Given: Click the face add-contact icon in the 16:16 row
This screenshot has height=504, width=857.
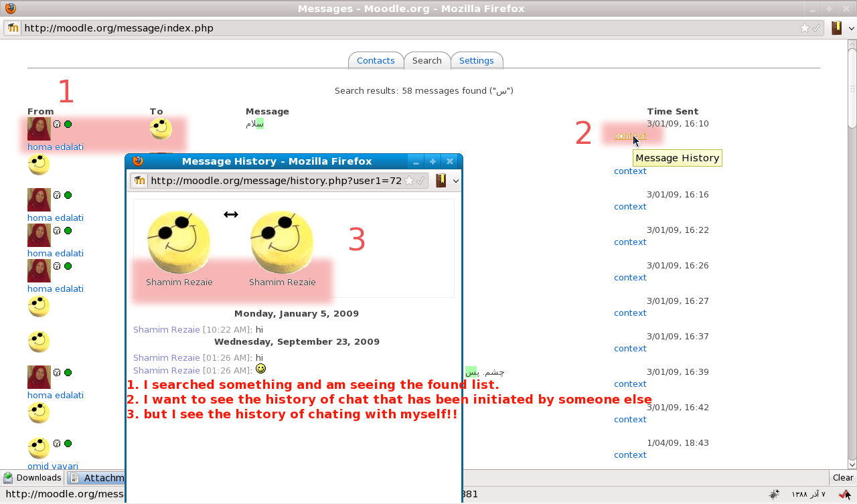Looking at the screenshot, I should 58,195.
